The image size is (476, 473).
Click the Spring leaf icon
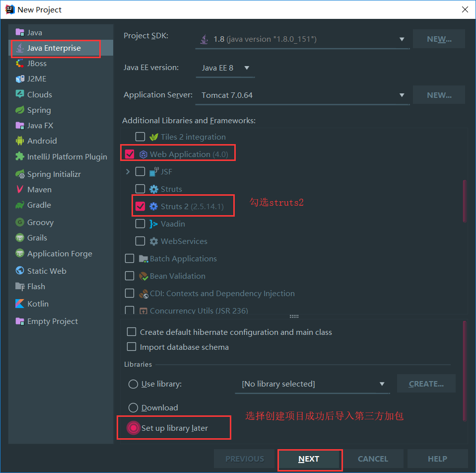click(20, 110)
